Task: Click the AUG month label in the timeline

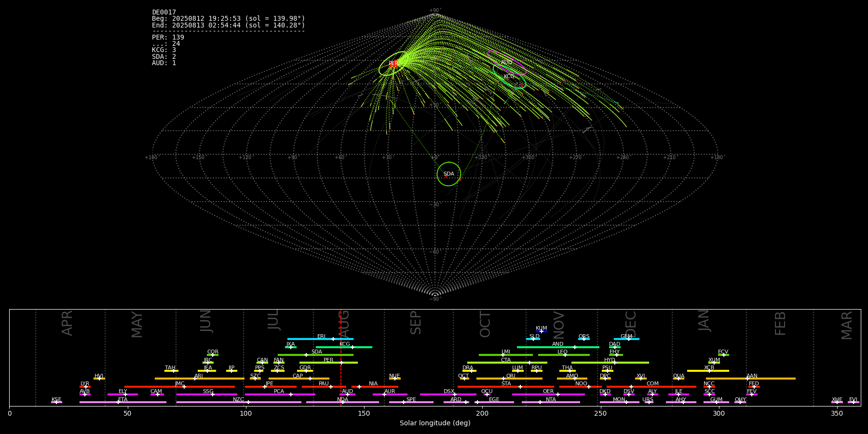Action: 344,324
